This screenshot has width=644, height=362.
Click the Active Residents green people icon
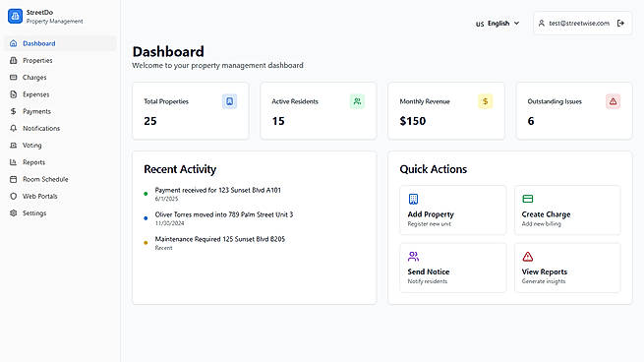(x=357, y=101)
